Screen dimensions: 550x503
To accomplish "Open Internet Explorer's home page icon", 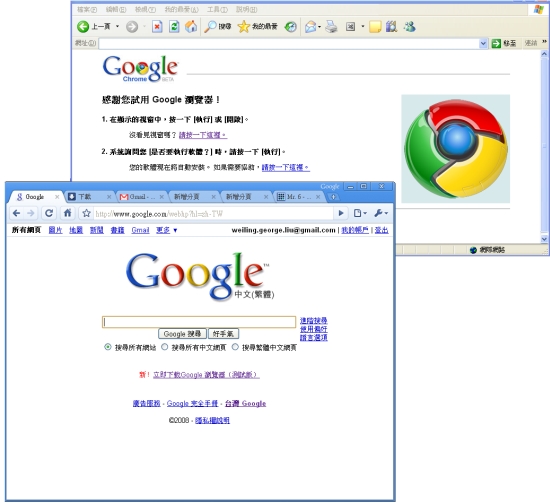I will click(191, 26).
